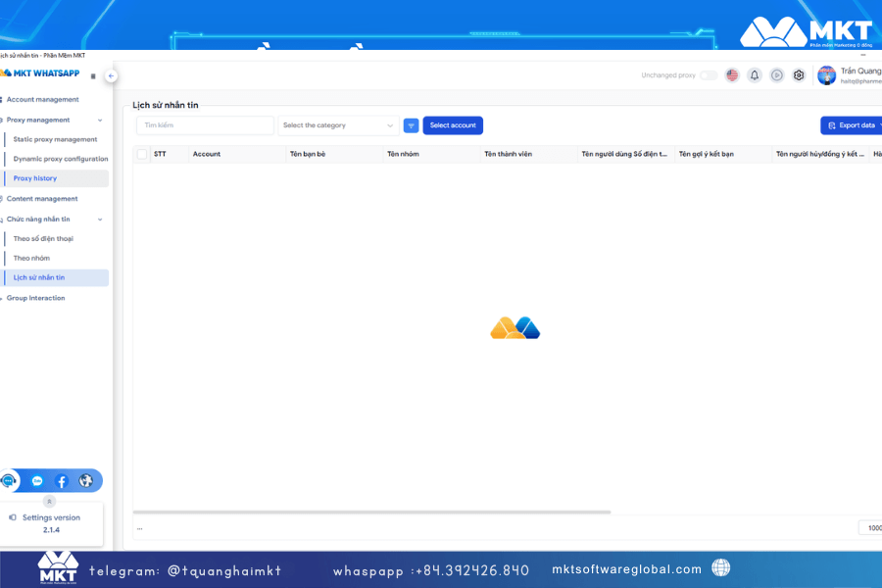
Task: Open the notification bell icon
Action: click(754, 74)
